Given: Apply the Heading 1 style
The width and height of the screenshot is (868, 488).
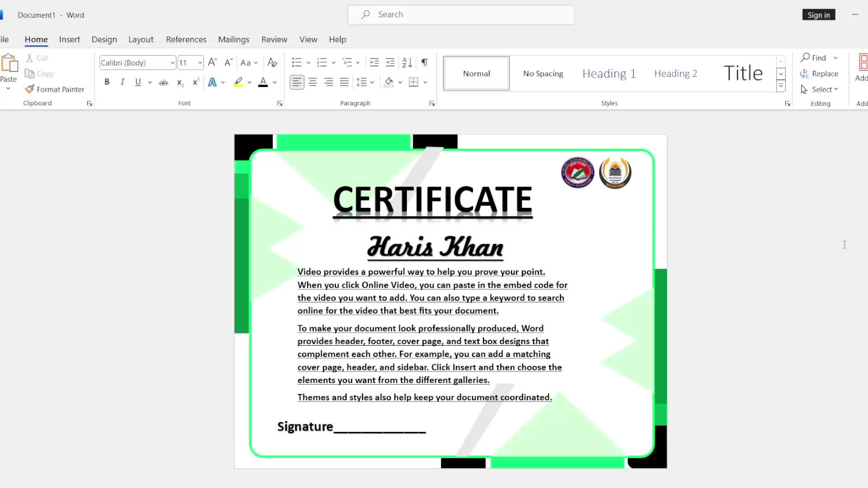Looking at the screenshot, I should click(609, 74).
